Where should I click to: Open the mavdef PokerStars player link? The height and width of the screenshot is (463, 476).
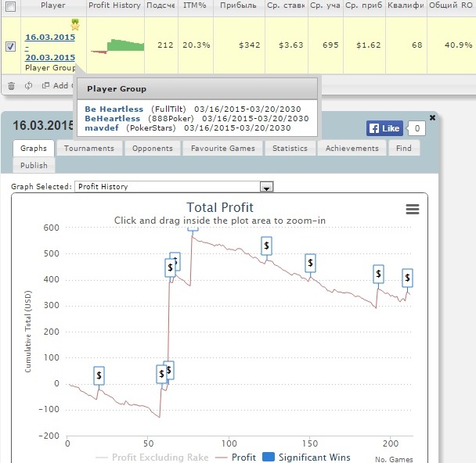click(x=102, y=128)
